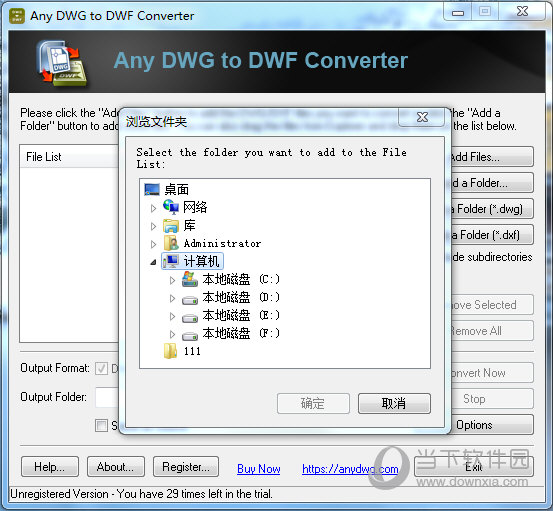This screenshot has height=511, width=553.
Task: Minimize the Any DWG to DWF Converter window
Action: coord(458,12)
